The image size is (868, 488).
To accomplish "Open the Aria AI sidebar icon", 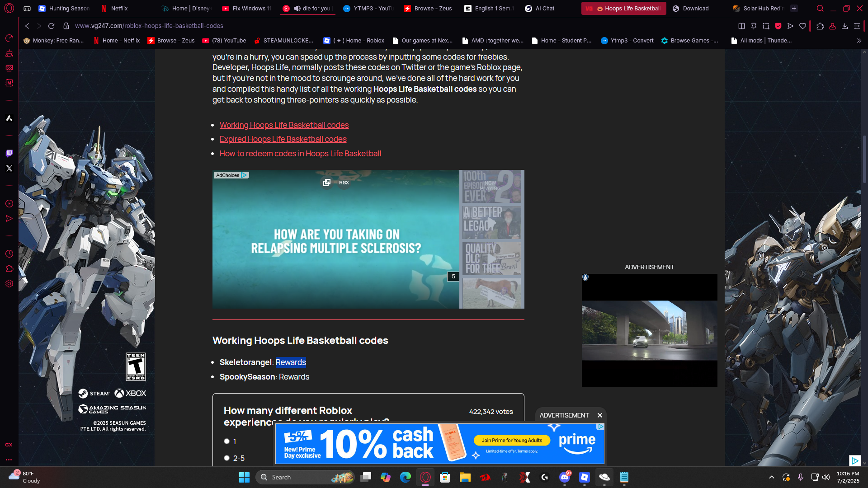I will pyautogui.click(x=9, y=118).
